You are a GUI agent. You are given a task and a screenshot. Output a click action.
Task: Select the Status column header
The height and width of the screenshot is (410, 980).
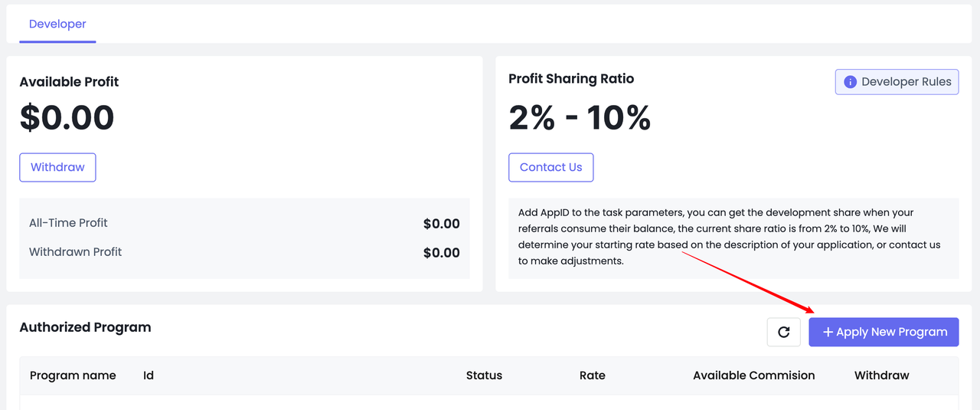pos(484,376)
